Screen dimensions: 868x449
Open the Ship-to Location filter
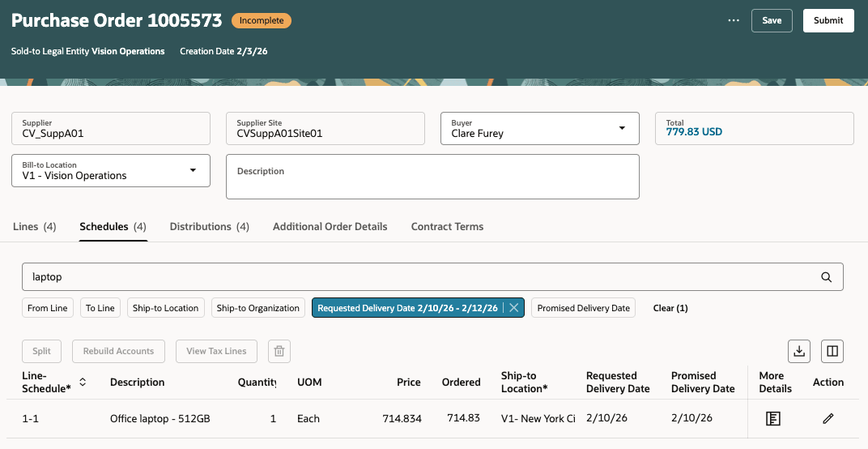click(165, 308)
